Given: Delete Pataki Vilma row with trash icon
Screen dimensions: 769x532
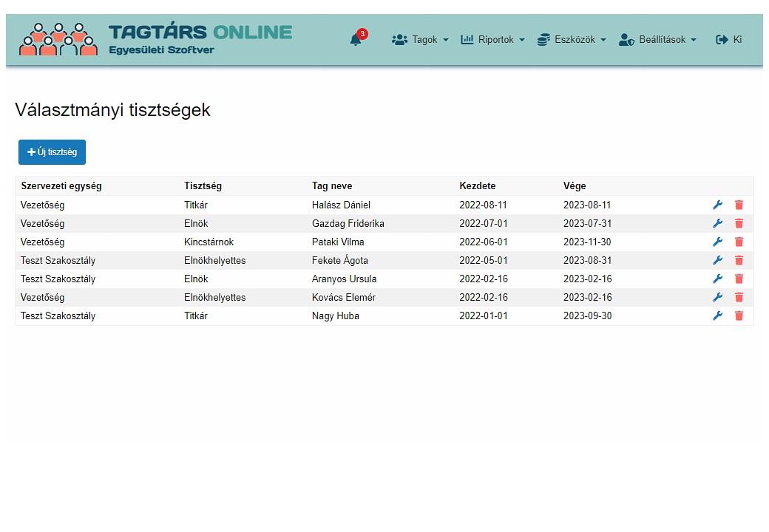Looking at the screenshot, I should [x=739, y=242].
